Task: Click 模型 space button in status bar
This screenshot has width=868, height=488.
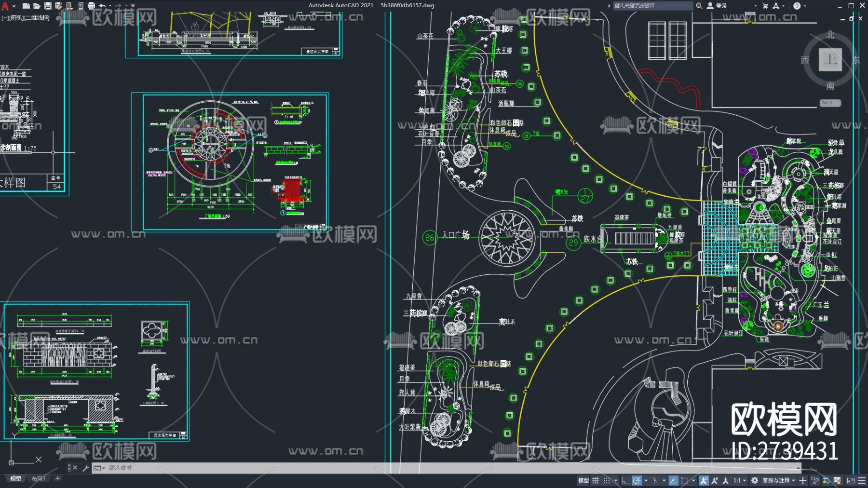Action: click(x=583, y=480)
